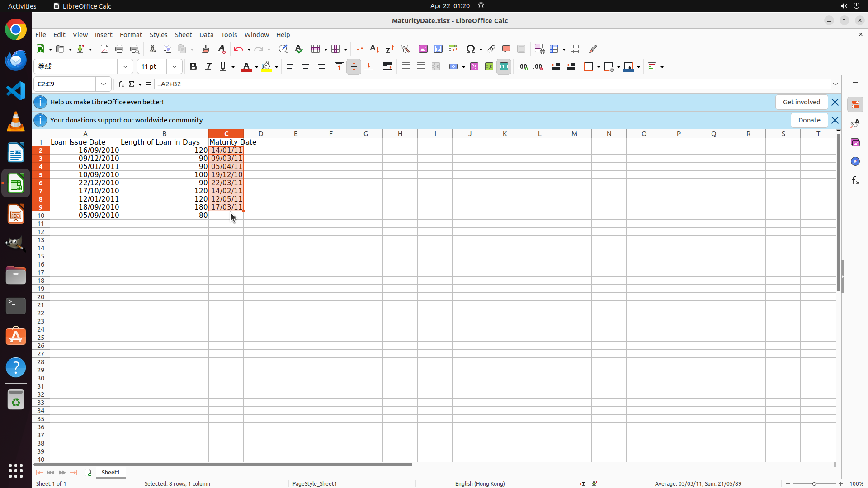Click the Sort Ascending toolbar icon
The width and height of the screenshot is (868, 488).
point(374,49)
